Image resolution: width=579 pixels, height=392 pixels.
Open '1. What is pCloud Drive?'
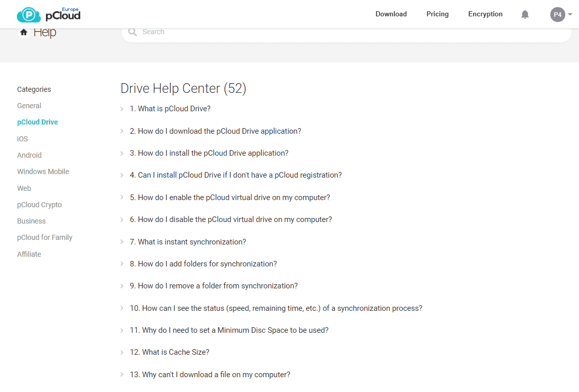[170, 109]
